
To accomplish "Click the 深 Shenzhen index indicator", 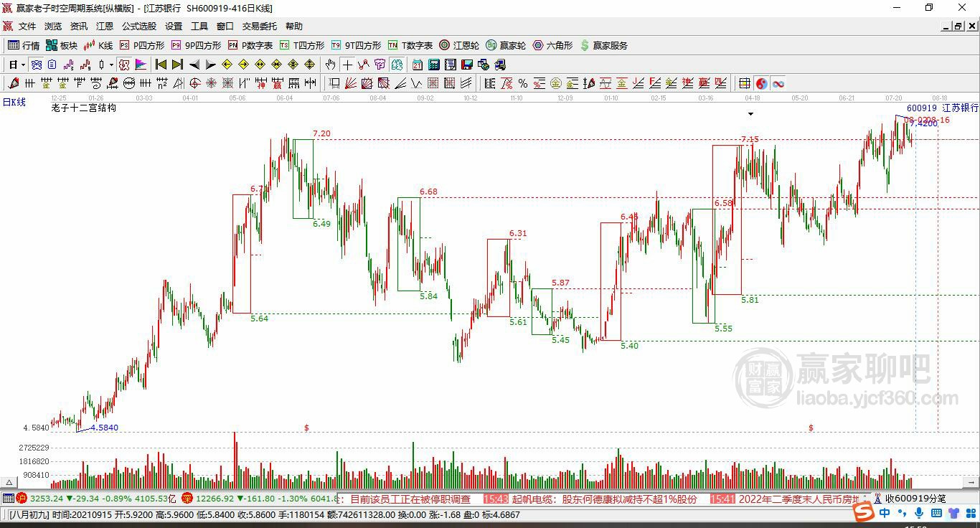I will [187, 498].
